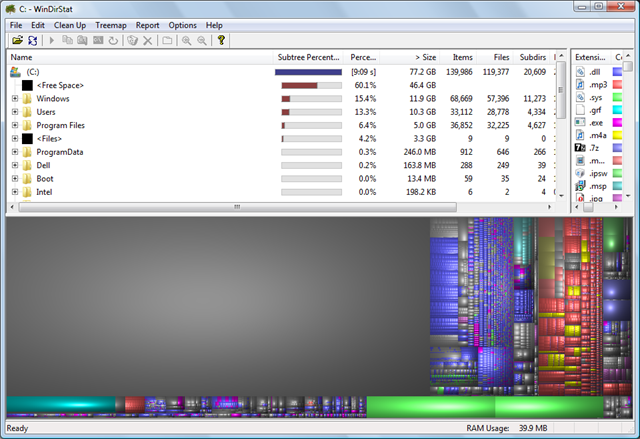Sort by the Size column header

click(410, 58)
